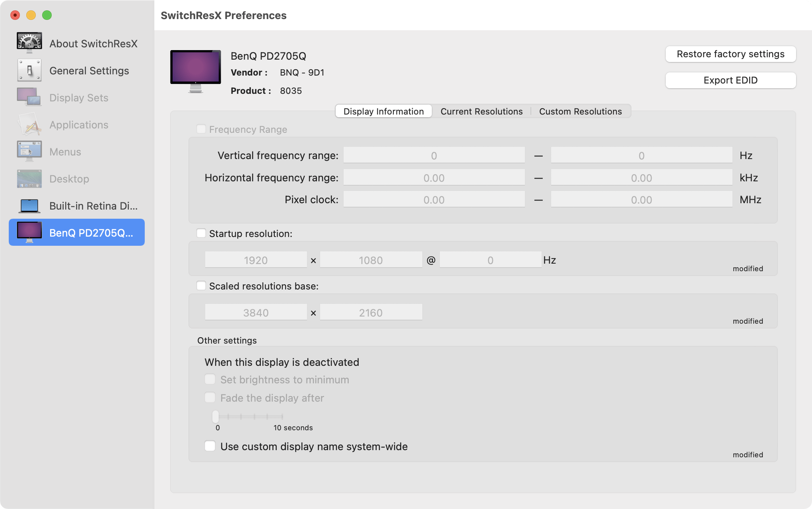The height and width of the screenshot is (509, 812).
Task: Select the BenQ PD2705Q monitor icon
Action: [29, 232]
